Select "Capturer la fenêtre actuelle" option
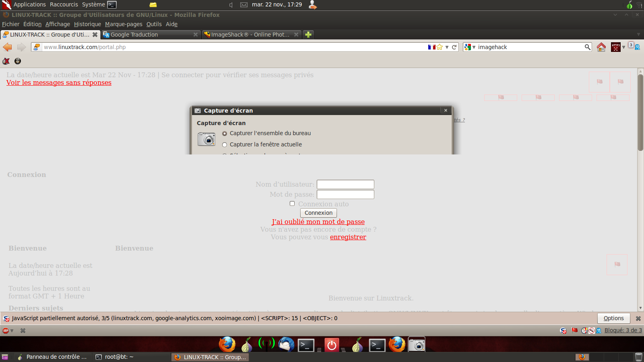The image size is (644, 362). click(x=225, y=145)
